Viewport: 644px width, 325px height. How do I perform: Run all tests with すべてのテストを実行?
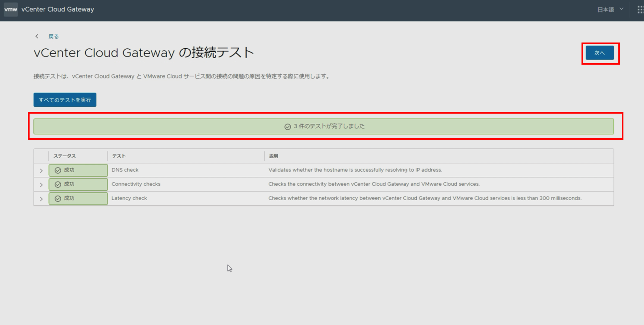click(x=65, y=100)
